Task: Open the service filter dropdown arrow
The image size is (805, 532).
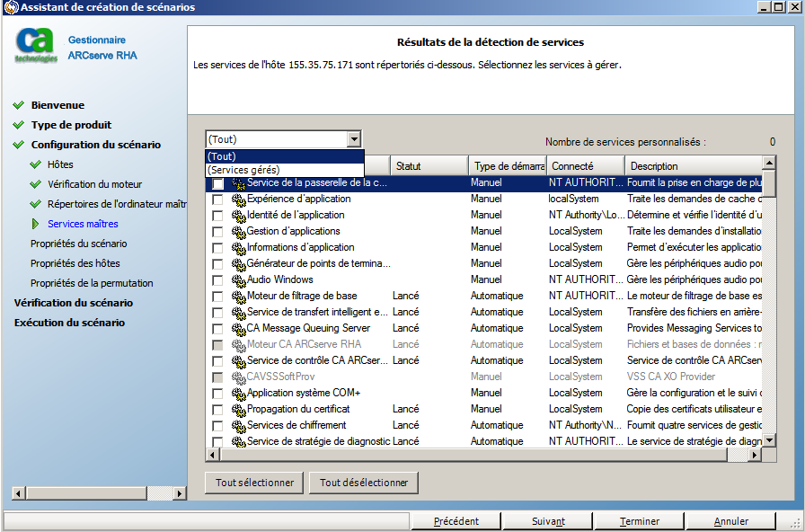Action: [354, 139]
